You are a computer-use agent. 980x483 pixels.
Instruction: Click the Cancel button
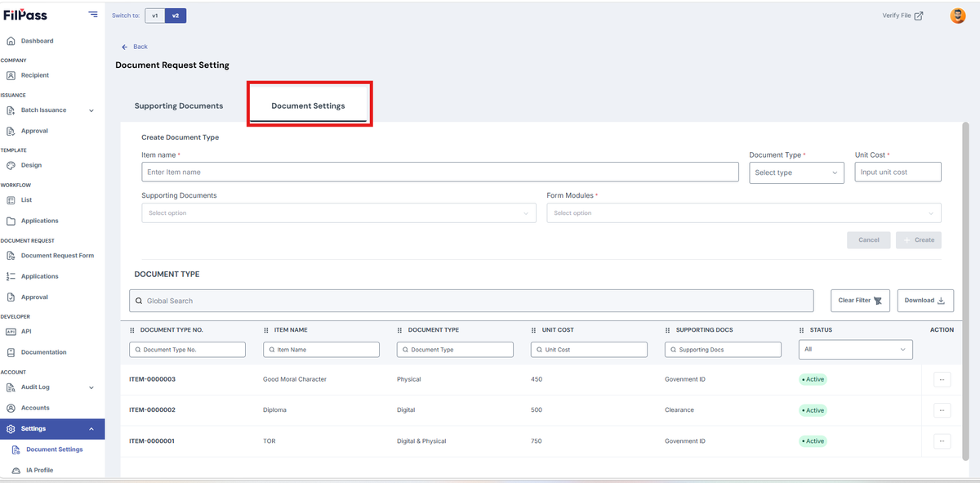869,240
